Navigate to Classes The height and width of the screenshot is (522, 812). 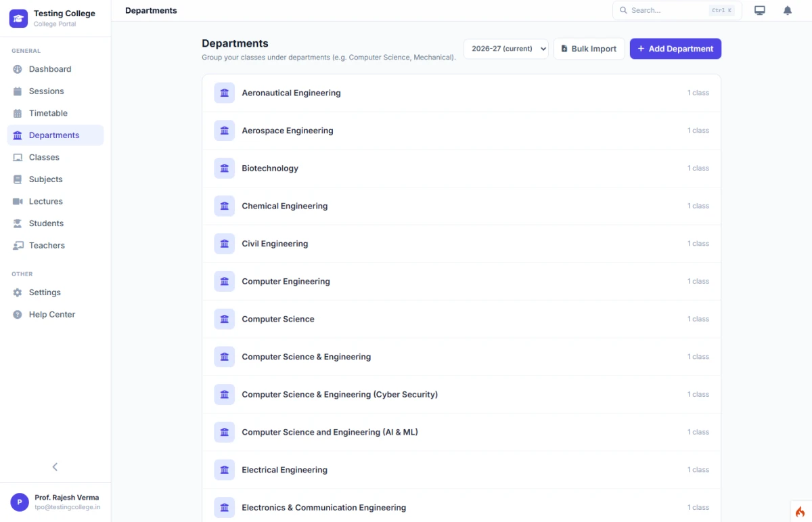(55, 157)
